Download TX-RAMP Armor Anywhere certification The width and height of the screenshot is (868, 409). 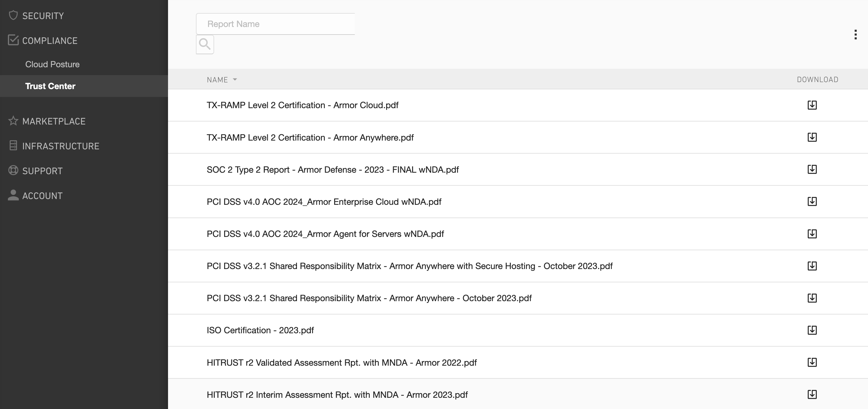click(x=812, y=137)
